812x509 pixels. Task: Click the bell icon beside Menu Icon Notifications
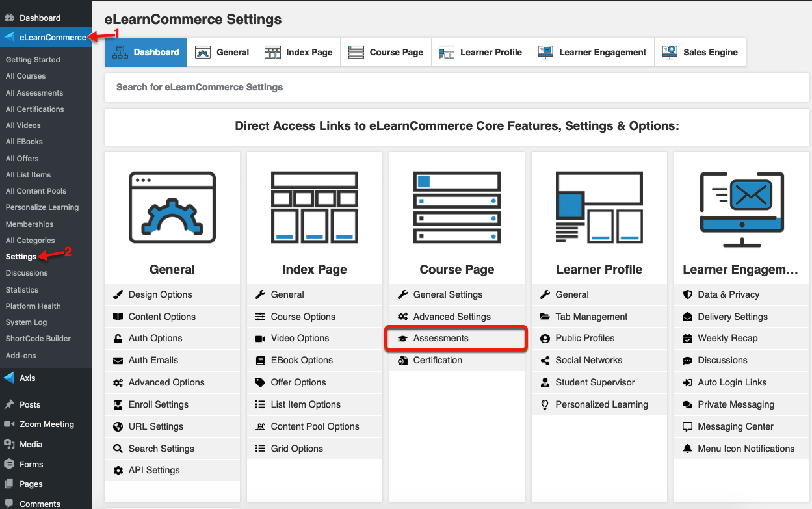pyautogui.click(x=687, y=449)
